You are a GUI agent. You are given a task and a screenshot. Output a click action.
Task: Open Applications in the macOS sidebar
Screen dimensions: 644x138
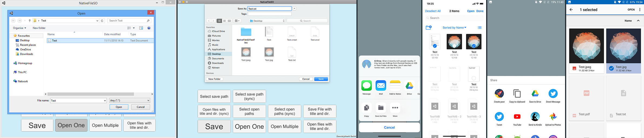218,49
